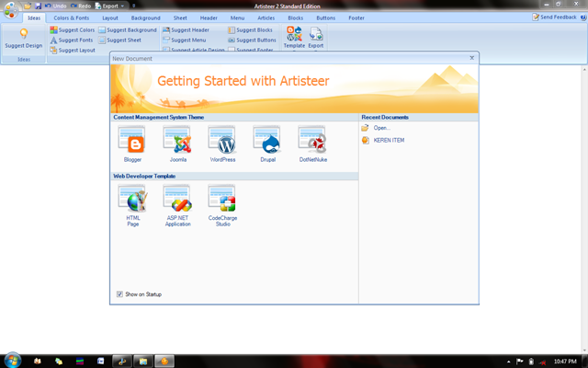Toggle the Show on Startup checkbox
The height and width of the screenshot is (368, 588).
119,294
